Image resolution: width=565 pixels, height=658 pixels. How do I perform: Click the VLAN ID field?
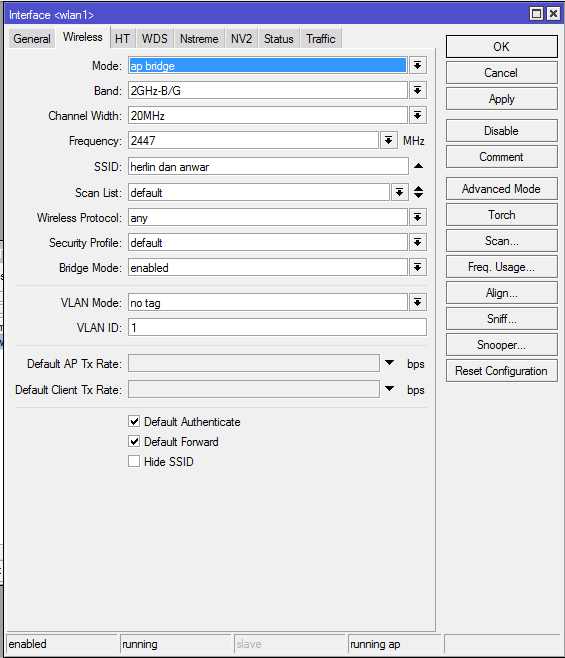click(x=277, y=327)
